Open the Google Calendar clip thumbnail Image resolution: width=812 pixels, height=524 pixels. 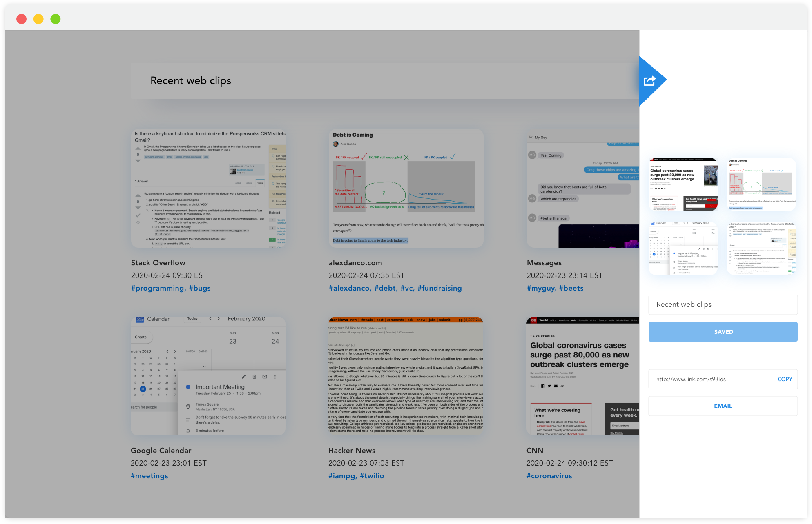(208, 376)
